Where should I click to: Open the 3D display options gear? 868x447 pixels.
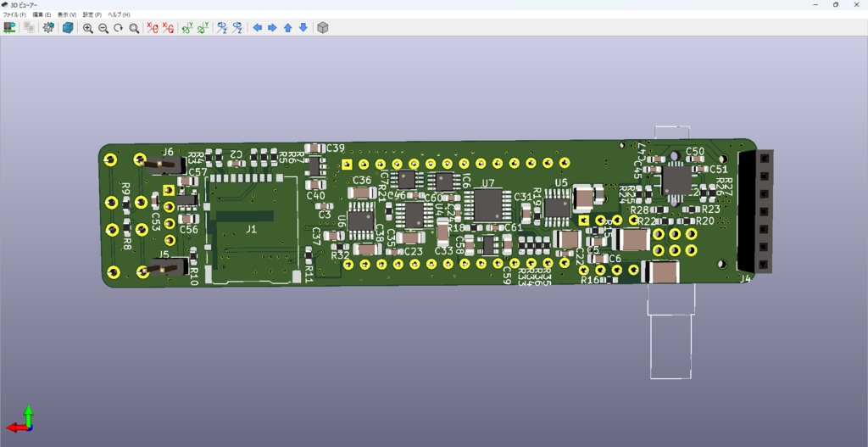[48, 28]
